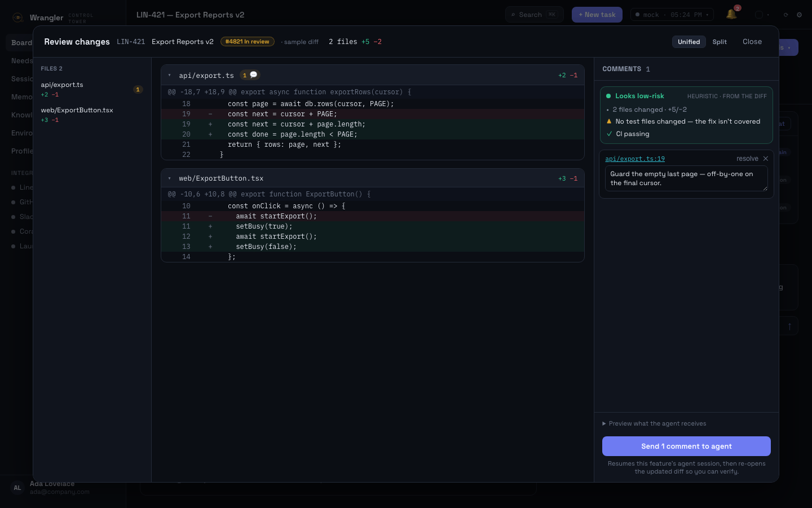812x508 pixels.
Task: Click hunk header '@@ -10,6 +10,8 @@'
Action: tap(373, 194)
